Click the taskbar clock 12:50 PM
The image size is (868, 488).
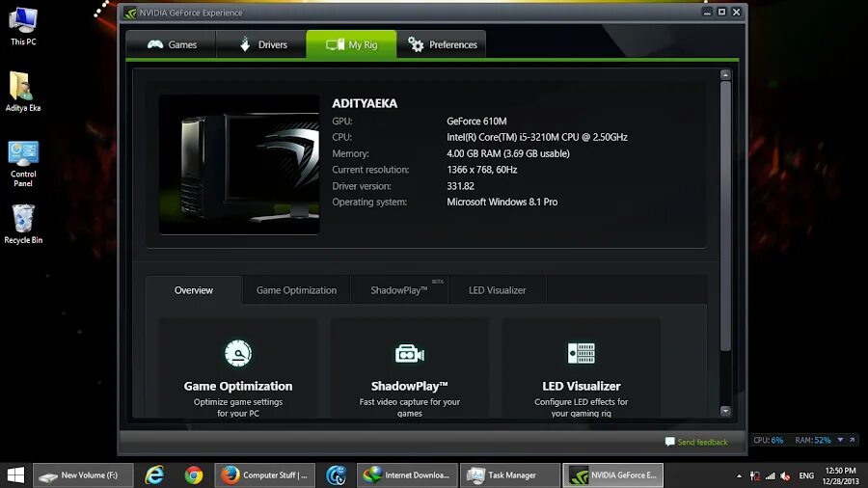pos(840,475)
